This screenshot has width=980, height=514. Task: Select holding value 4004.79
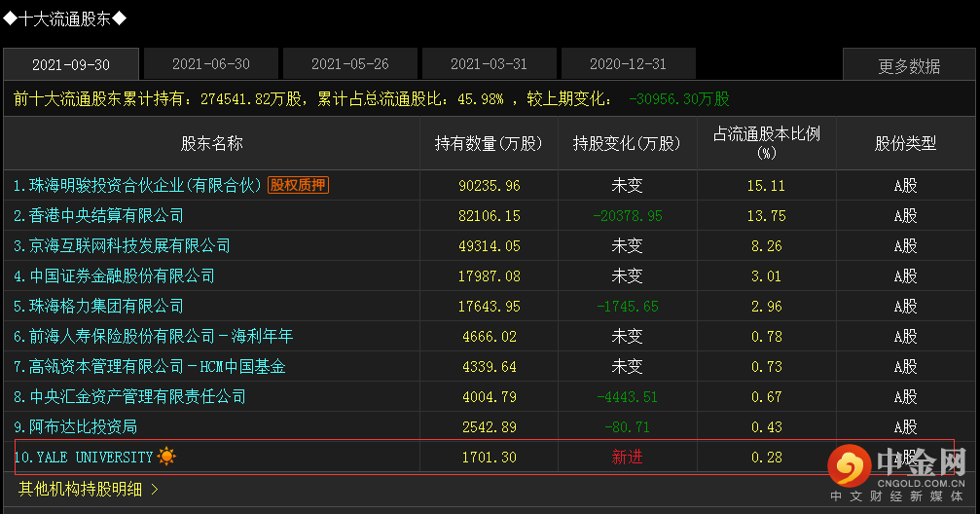tap(490, 396)
